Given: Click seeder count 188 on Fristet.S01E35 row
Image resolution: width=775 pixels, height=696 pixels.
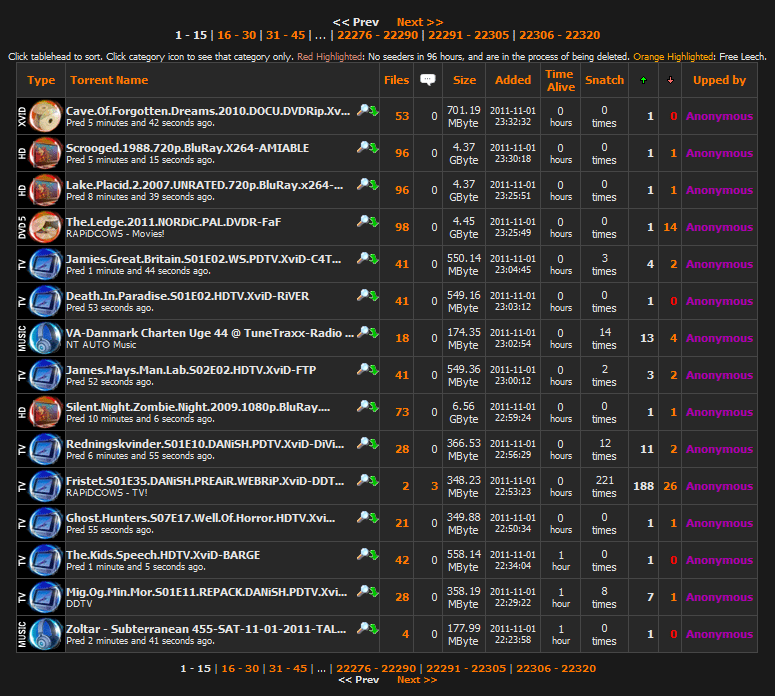Looking at the screenshot, I should [x=644, y=486].
